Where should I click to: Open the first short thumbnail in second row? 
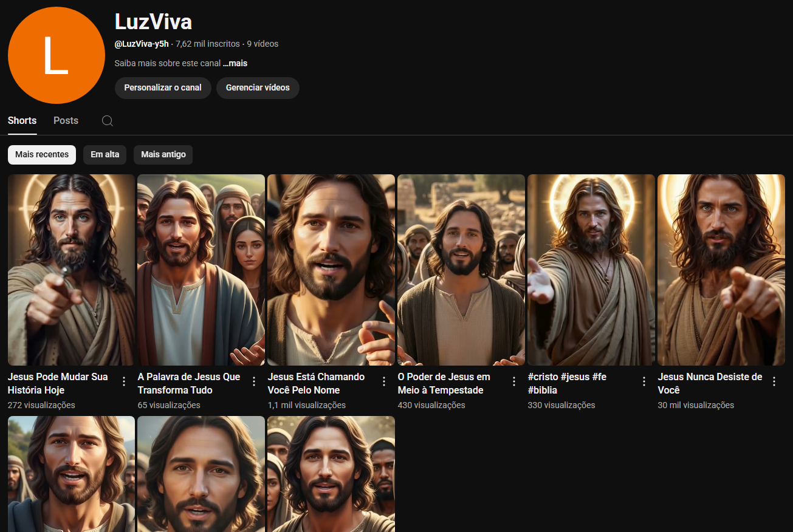point(71,474)
